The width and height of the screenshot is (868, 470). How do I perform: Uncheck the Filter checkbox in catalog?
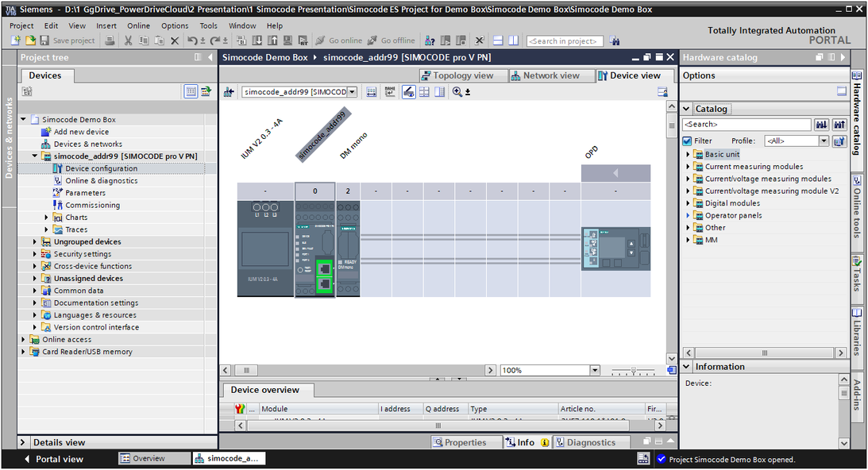[688, 141]
